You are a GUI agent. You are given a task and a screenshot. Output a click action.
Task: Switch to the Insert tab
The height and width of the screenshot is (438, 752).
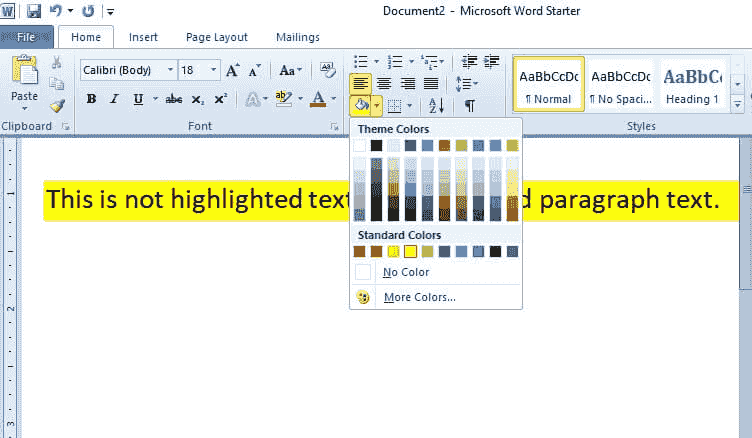click(143, 37)
